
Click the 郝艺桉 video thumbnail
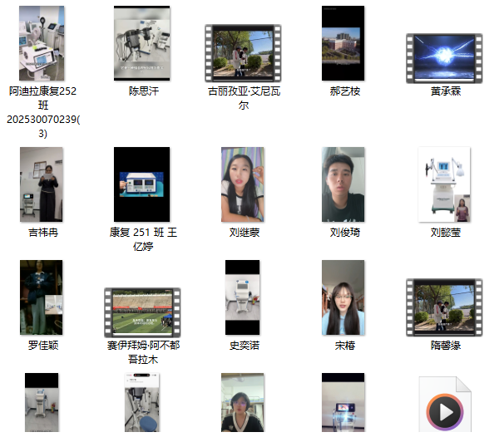[x=343, y=43]
